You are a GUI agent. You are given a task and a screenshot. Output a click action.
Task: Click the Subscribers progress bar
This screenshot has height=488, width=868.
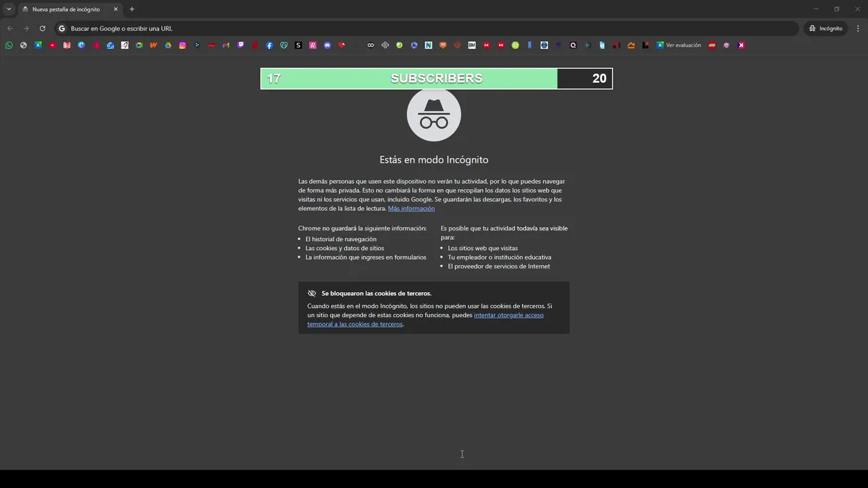(437, 79)
